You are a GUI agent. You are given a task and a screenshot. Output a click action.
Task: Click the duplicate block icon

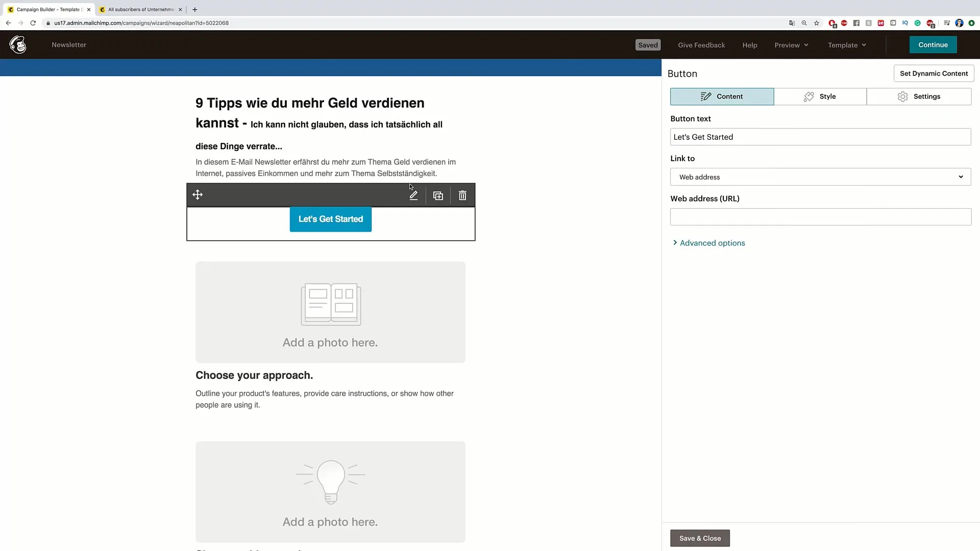click(438, 195)
